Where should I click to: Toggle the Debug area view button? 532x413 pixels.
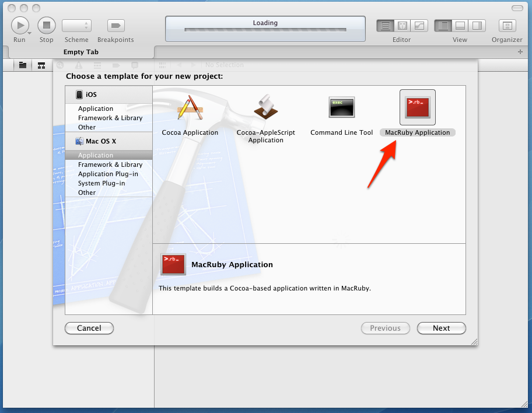(x=460, y=26)
